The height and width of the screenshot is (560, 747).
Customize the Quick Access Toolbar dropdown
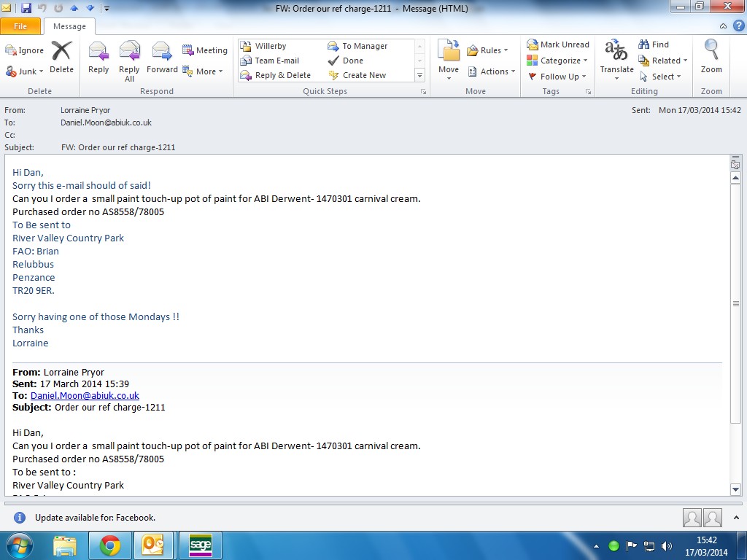(x=107, y=9)
